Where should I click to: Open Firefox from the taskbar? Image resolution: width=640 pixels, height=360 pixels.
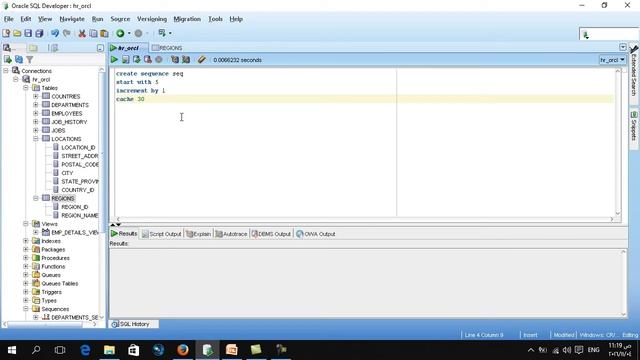(183, 350)
